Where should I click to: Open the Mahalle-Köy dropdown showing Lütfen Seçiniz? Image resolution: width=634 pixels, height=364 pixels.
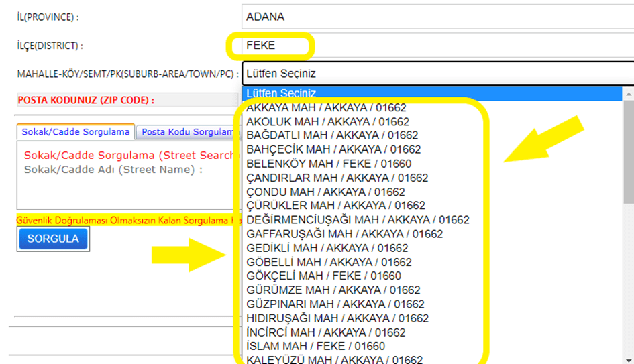point(436,73)
